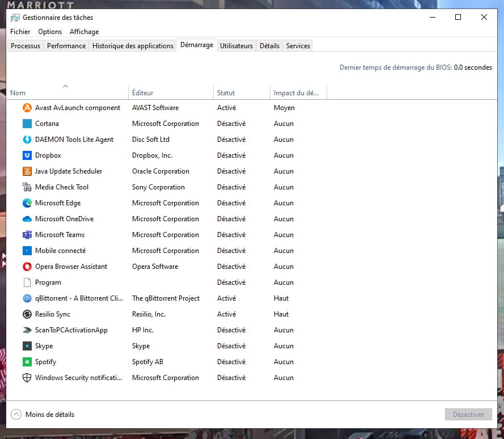Select the Opera Browser Assistant icon
Viewport: 504px width, 439px height.
coord(27,267)
